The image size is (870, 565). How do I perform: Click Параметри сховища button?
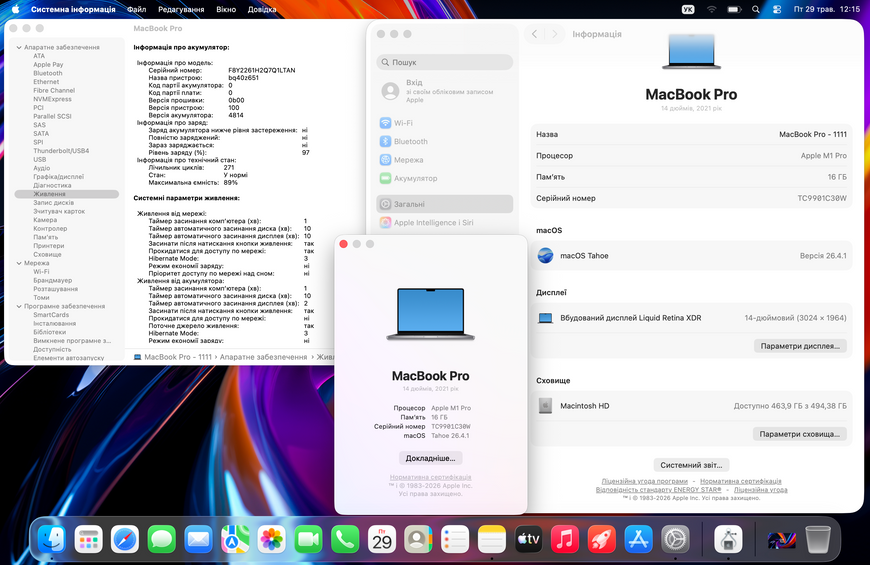800,434
